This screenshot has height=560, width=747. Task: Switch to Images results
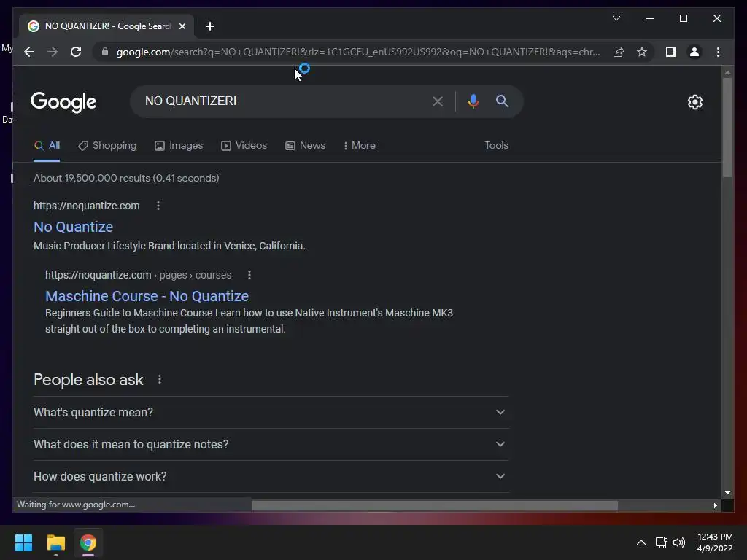(x=179, y=145)
